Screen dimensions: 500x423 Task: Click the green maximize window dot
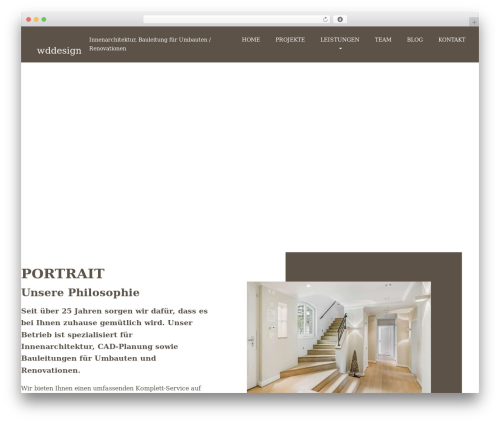click(x=44, y=19)
